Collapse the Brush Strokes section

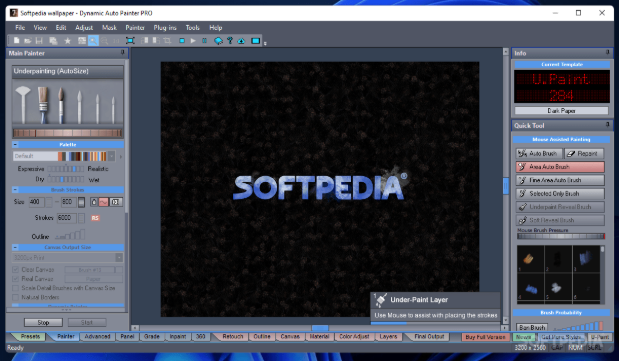(x=15, y=190)
